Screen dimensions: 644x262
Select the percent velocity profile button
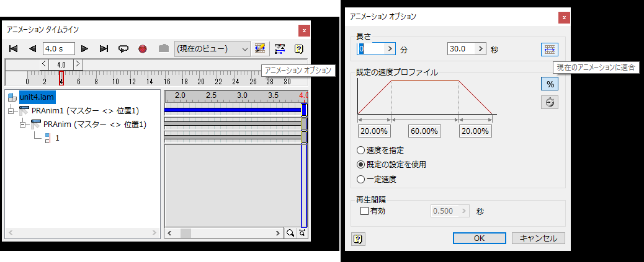pyautogui.click(x=550, y=84)
